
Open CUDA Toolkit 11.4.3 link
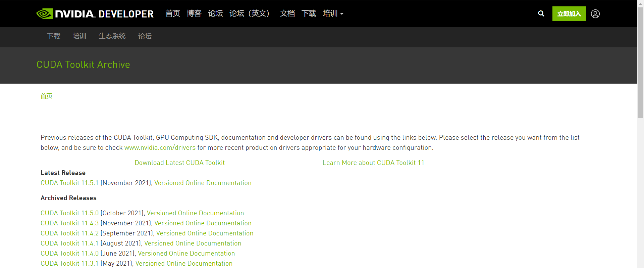pos(69,223)
